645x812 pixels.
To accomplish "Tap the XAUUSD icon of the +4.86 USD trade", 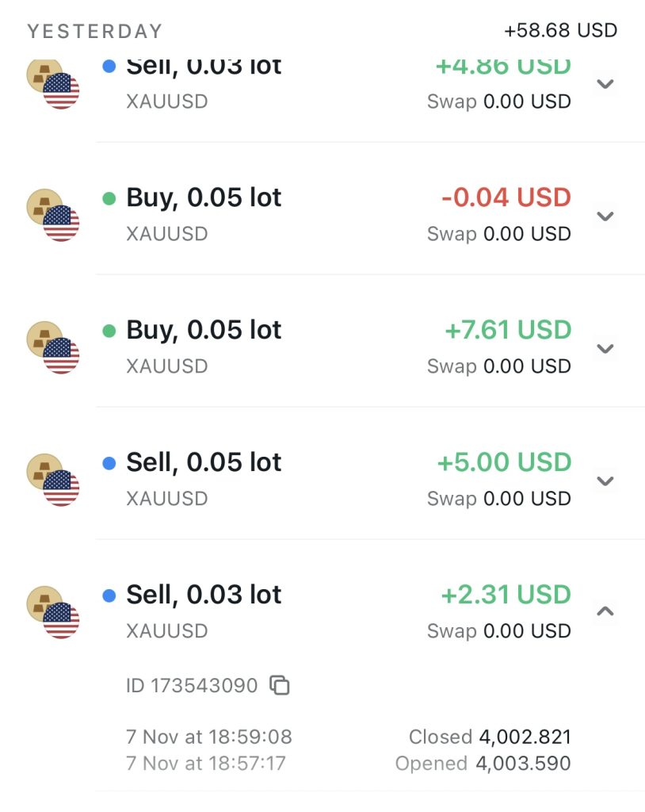I will point(52,83).
